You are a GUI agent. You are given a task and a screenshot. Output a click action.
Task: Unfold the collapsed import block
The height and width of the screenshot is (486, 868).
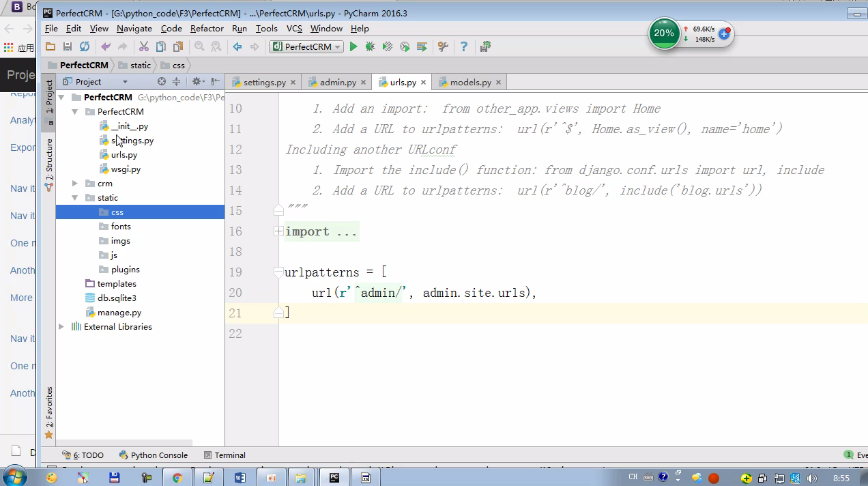278,231
